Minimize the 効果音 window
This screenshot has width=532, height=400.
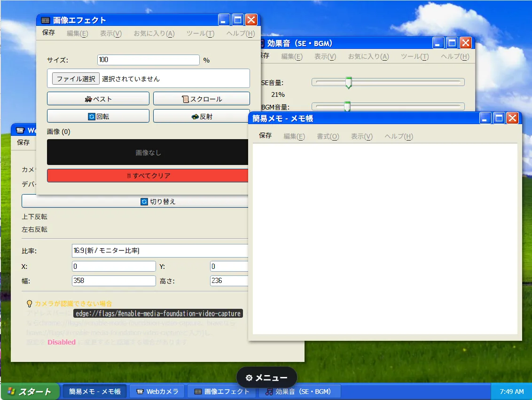point(438,43)
